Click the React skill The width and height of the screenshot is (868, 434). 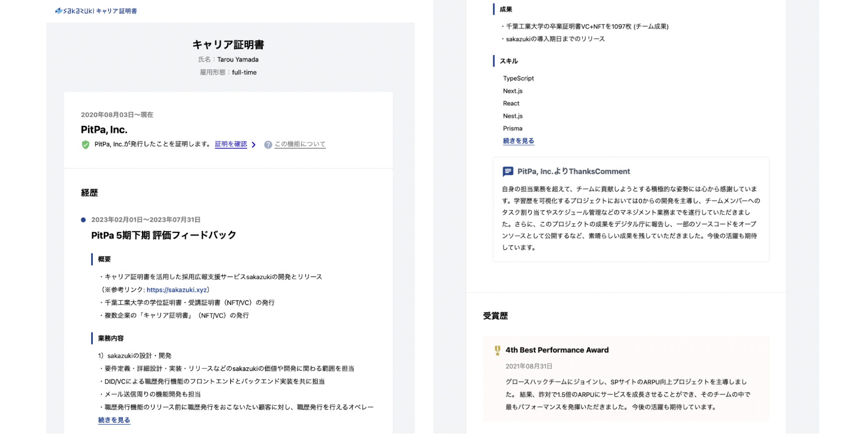point(511,104)
